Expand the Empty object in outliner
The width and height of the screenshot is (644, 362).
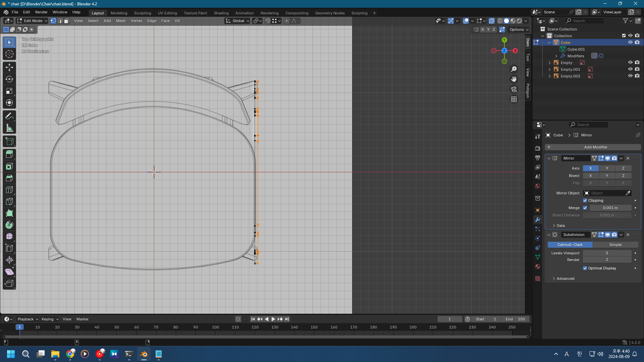[x=549, y=63]
